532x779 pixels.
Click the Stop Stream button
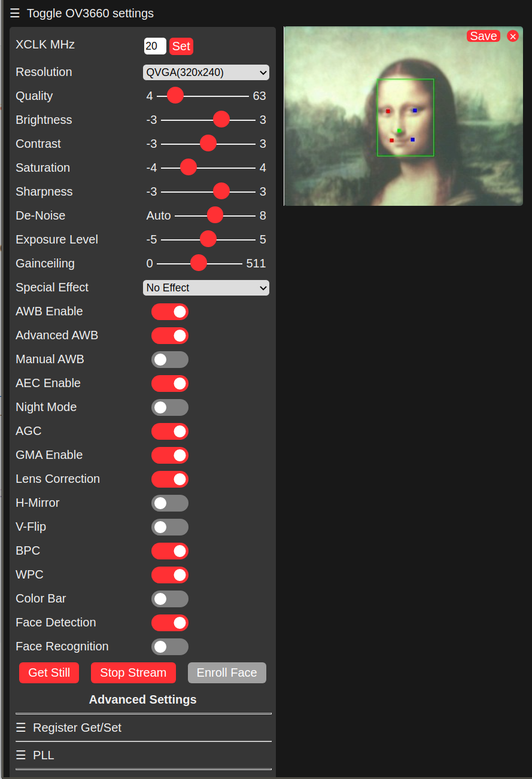(133, 673)
